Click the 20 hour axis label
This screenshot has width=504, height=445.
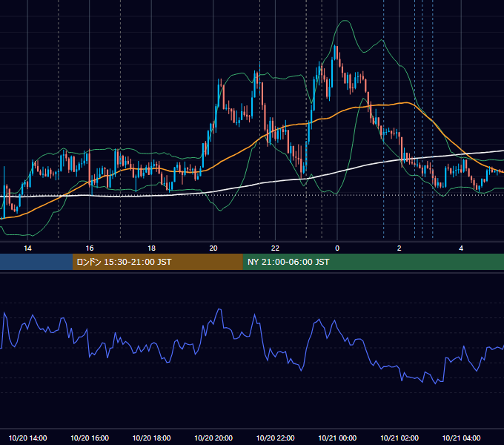coord(213,248)
